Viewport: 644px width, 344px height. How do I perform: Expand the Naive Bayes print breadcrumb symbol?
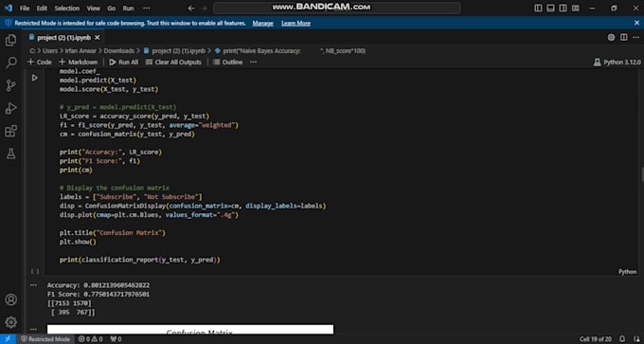click(x=290, y=51)
